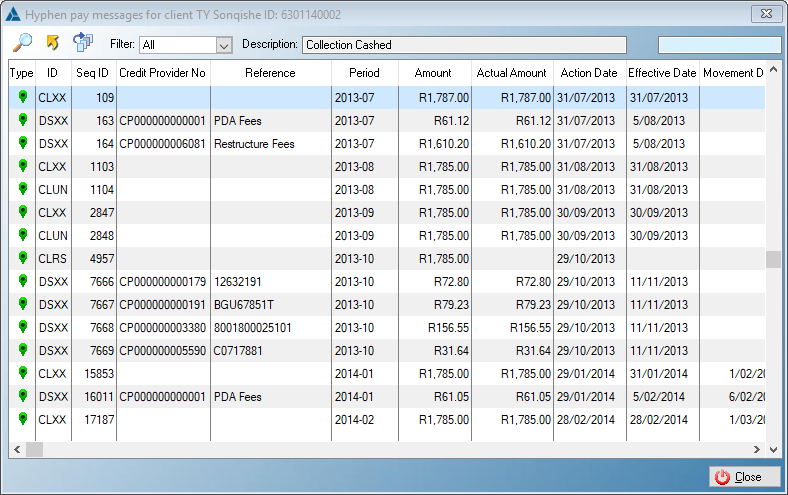
Task: Click the app logo icon in title bar
Action: 13,14
